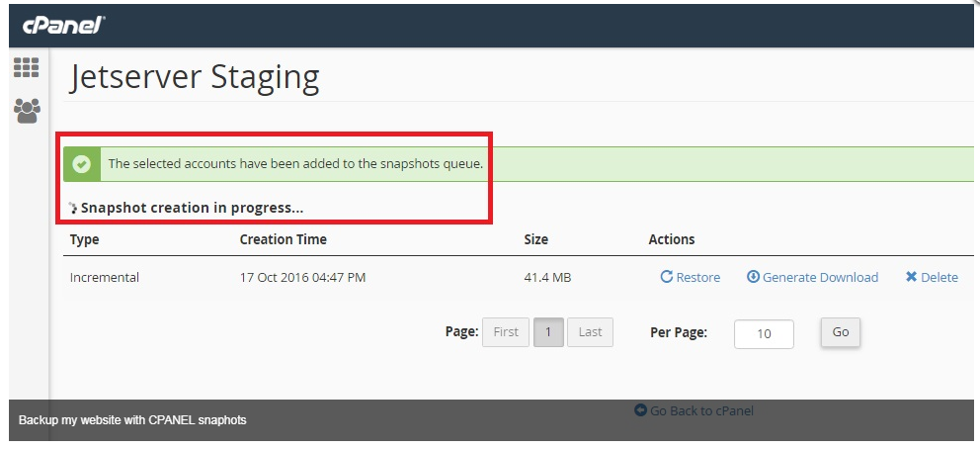The height and width of the screenshot is (449, 980).
Task: Open the user manager people icon
Action: tap(27, 111)
